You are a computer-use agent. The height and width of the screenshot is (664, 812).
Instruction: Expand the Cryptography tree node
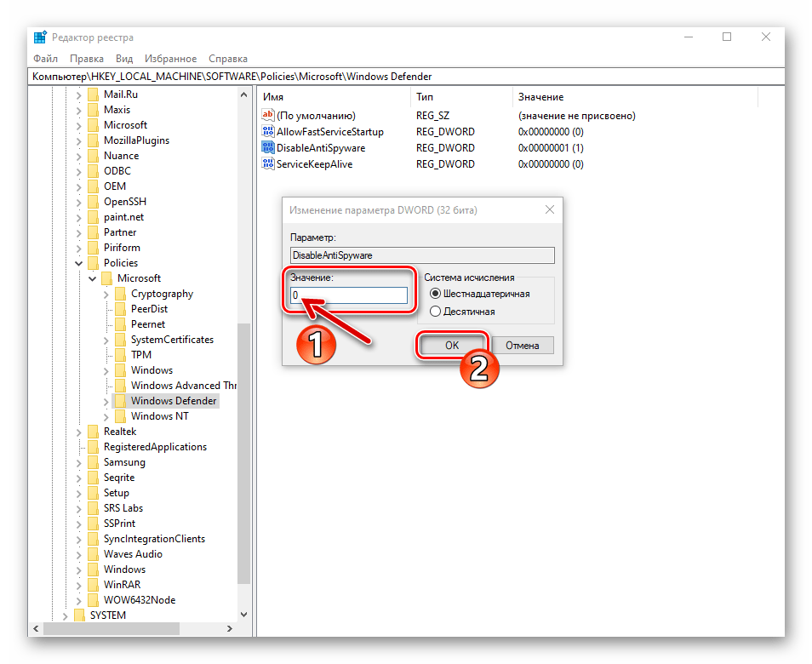coord(106,295)
